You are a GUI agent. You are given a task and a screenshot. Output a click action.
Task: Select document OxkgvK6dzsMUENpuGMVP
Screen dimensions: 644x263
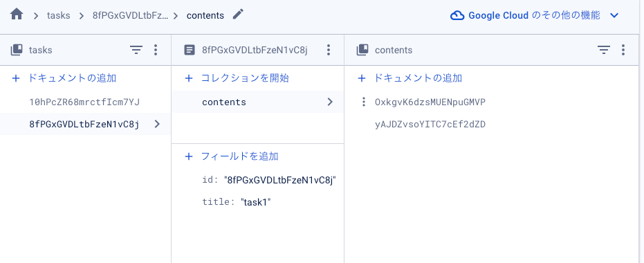[x=430, y=102]
